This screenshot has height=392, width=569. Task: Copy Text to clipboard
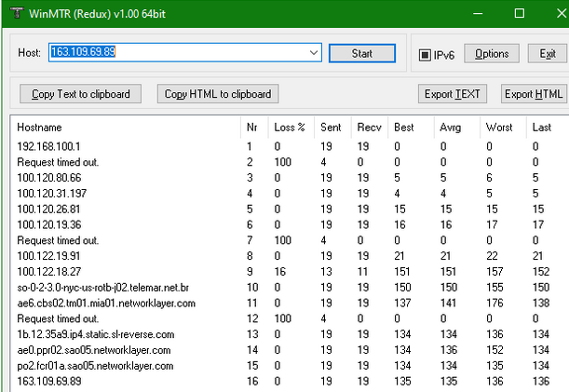81,94
